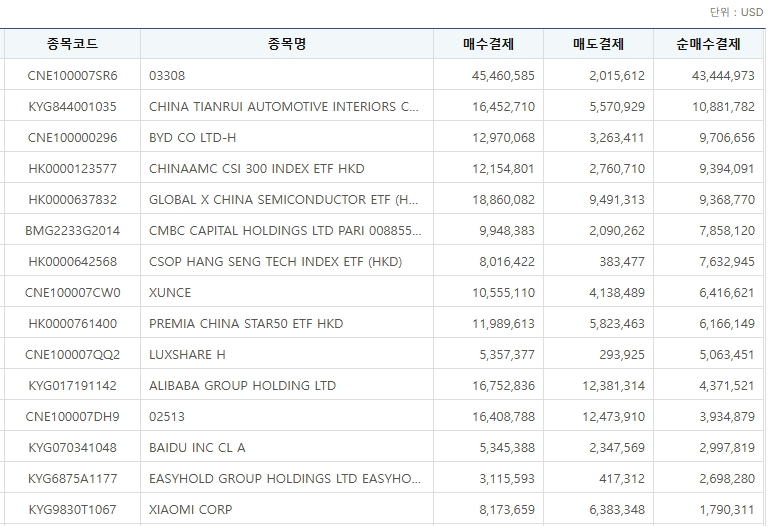Select BYD CO LTD-H stock name
Image resolution: width=770 pixels, height=526 pixels.
coord(192,138)
